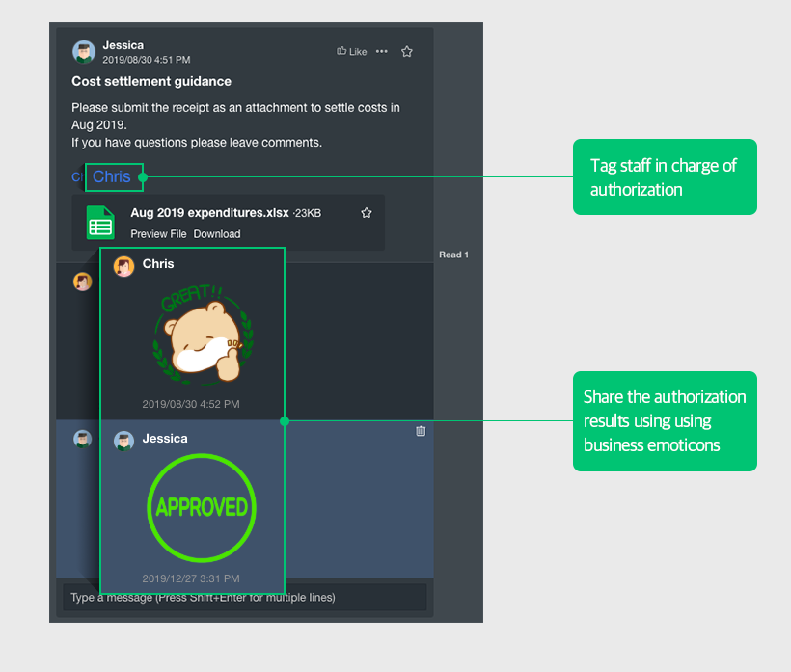Like Jessica's cost settlement post
This screenshot has height=672, width=791.
coord(352,52)
